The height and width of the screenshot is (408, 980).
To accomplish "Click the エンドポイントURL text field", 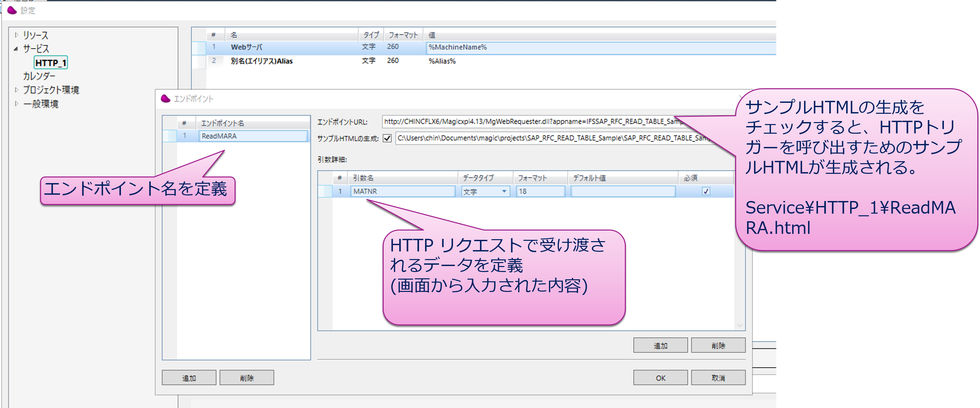I will coord(533,121).
